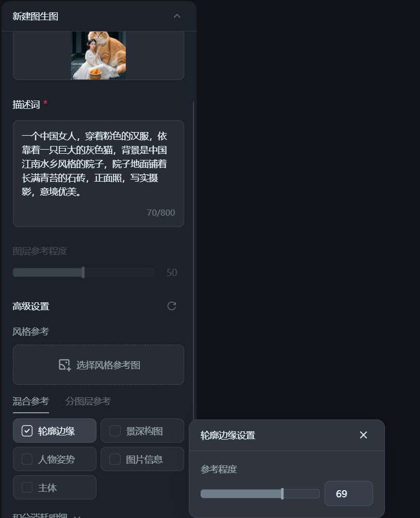Select the 混合参考 tab
The image size is (420, 518).
31,401
